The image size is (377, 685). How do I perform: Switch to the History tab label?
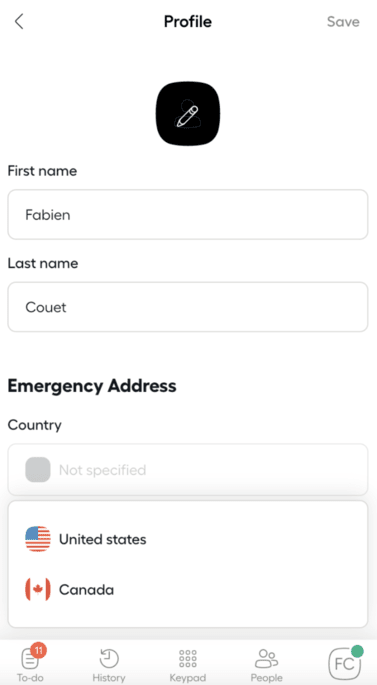click(x=109, y=678)
